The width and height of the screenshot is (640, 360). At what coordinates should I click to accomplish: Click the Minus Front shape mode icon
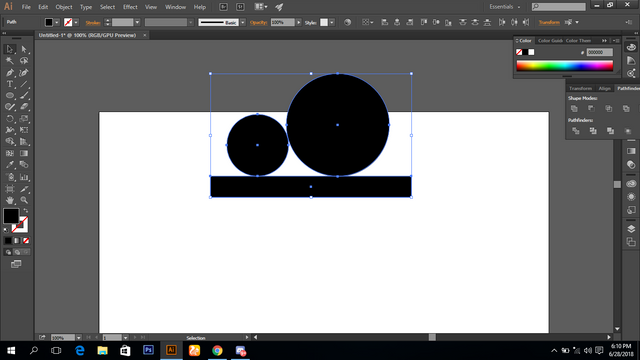pos(591,109)
